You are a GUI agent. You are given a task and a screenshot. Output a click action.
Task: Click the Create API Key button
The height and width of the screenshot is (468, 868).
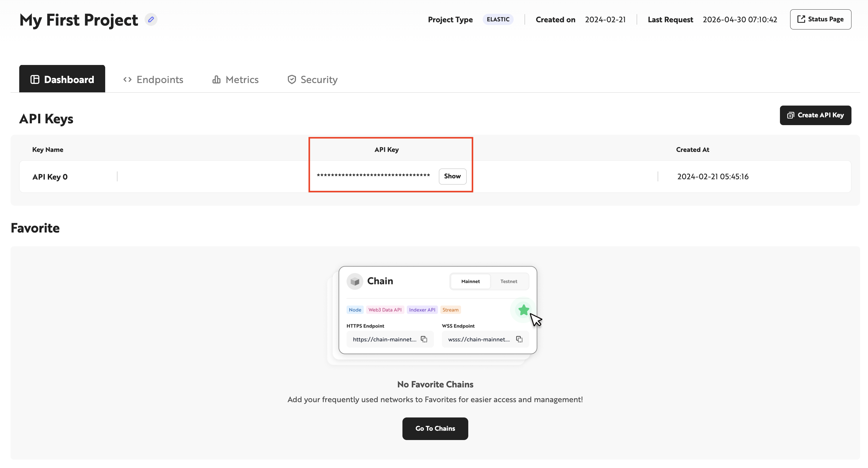(815, 115)
